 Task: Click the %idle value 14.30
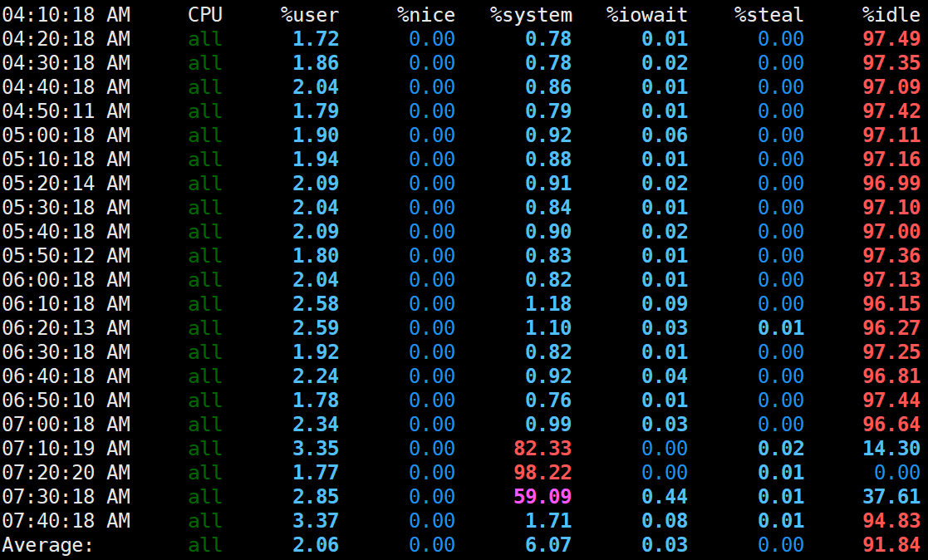[891, 449]
